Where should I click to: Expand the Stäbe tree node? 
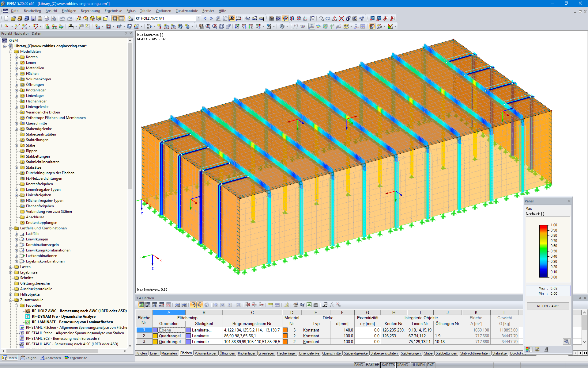click(x=17, y=146)
